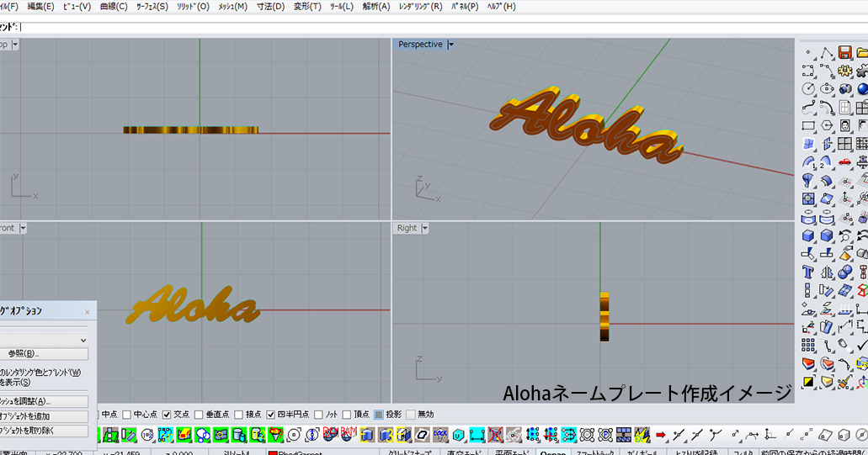Image resolution: width=868 pixels, height=455 pixels.
Task: Toggle the 四半円点 osnap checkbox
Action: [272, 415]
